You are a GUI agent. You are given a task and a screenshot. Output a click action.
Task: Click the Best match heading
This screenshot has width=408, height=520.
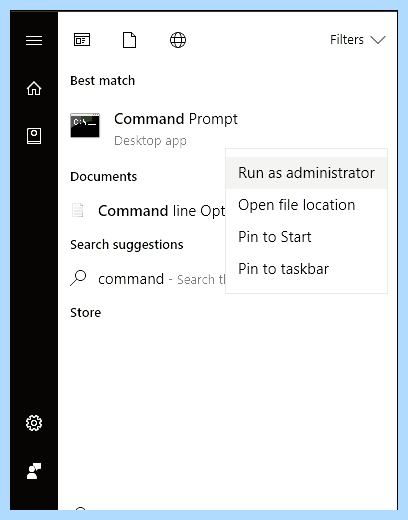coord(102,81)
